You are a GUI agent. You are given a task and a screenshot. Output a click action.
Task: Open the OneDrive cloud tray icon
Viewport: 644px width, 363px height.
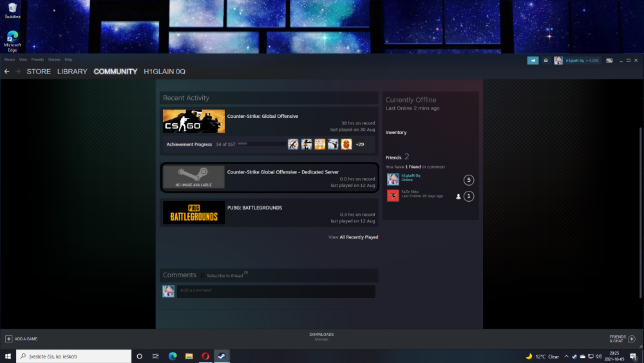coord(582,357)
